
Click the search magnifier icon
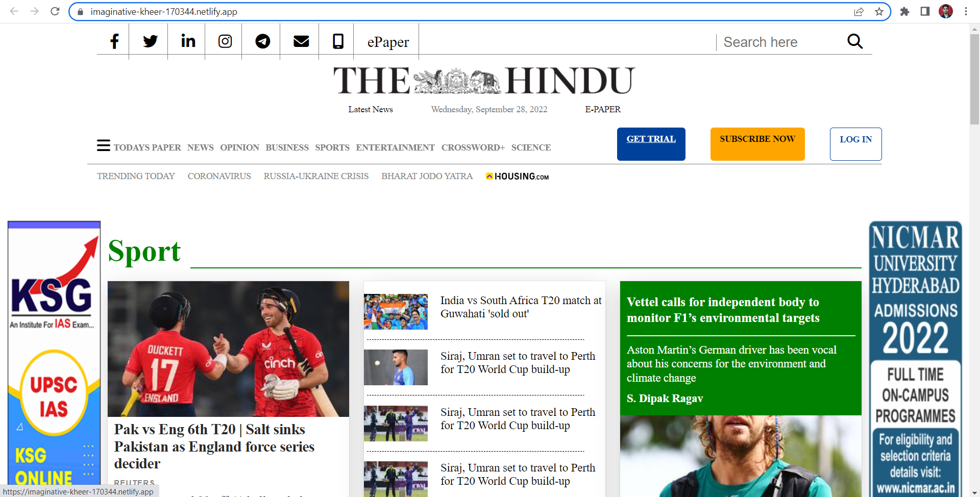coord(854,42)
